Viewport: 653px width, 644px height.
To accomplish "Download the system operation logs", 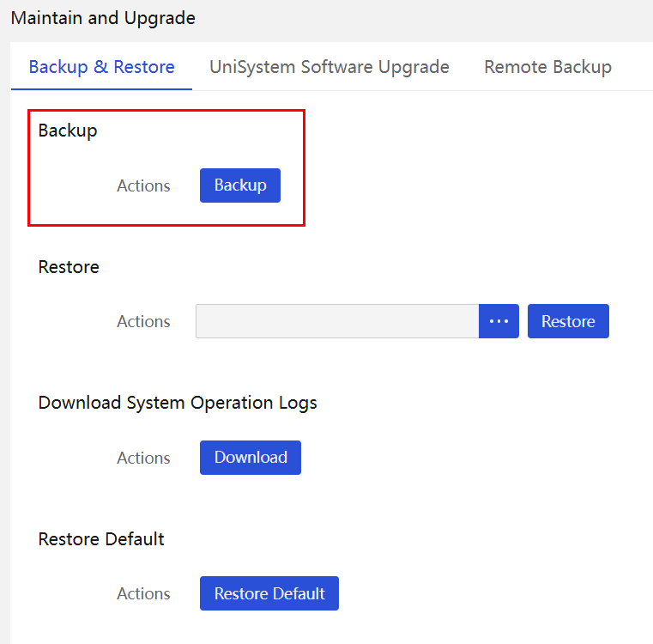I will pyautogui.click(x=251, y=458).
